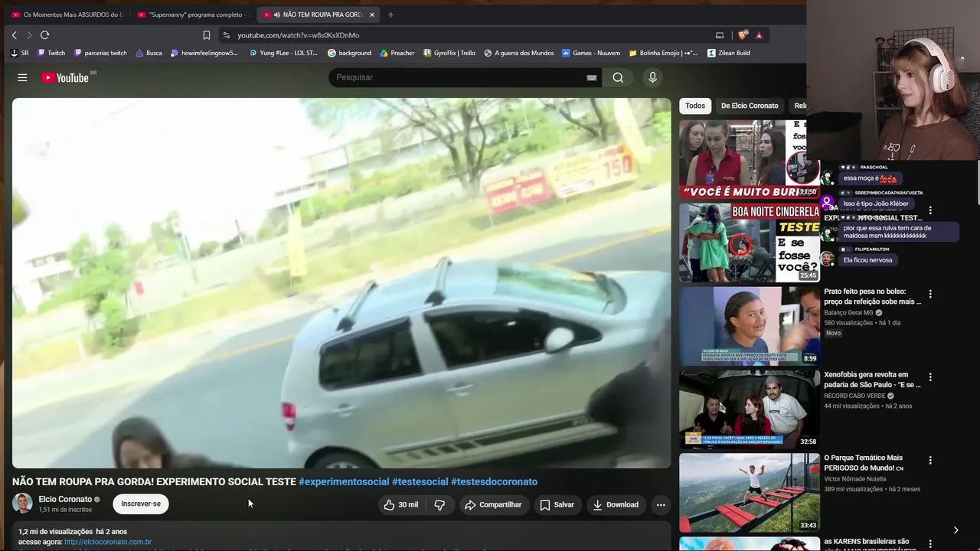Open the 'background' Google bookmark

pos(349,54)
